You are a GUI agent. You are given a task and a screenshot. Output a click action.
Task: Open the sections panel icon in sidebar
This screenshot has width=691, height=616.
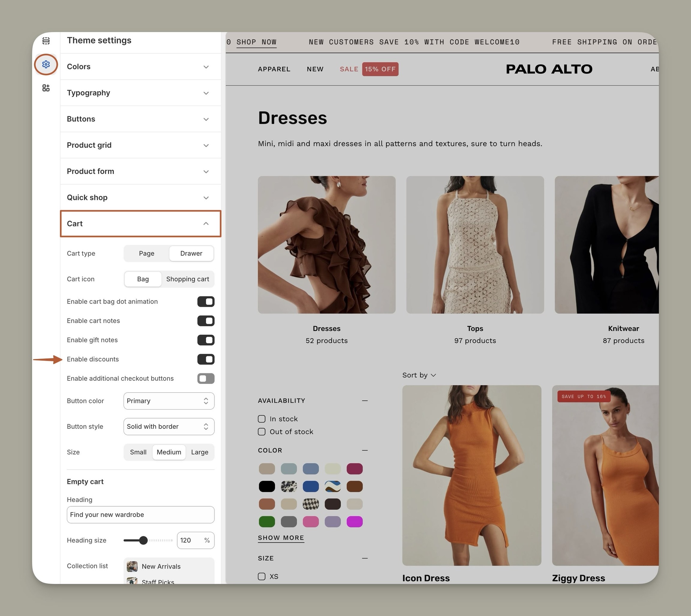pos(46,41)
